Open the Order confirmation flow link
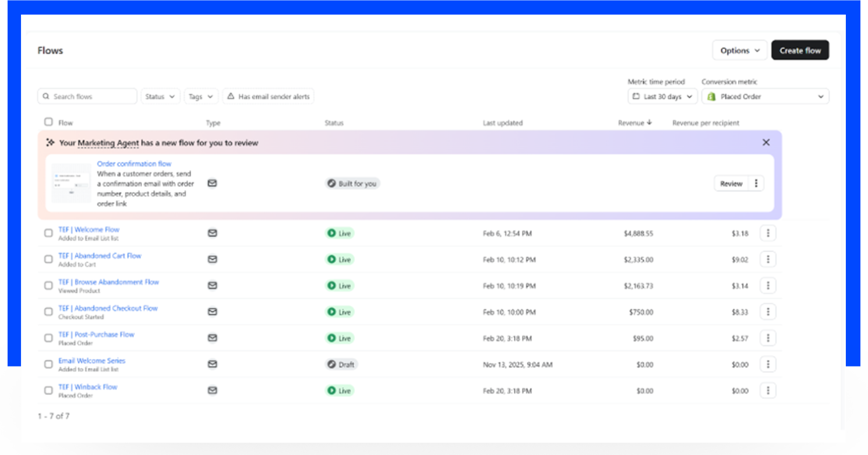868x455 pixels. 134,164
